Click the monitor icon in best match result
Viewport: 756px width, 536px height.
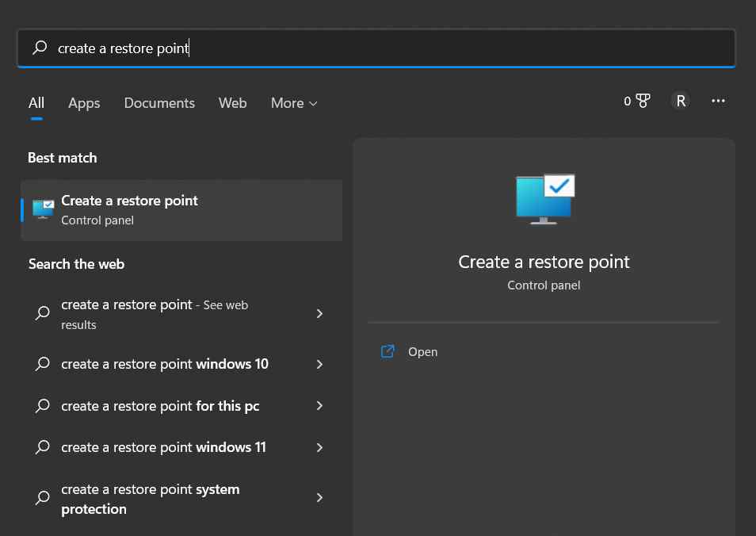point(43,210)
